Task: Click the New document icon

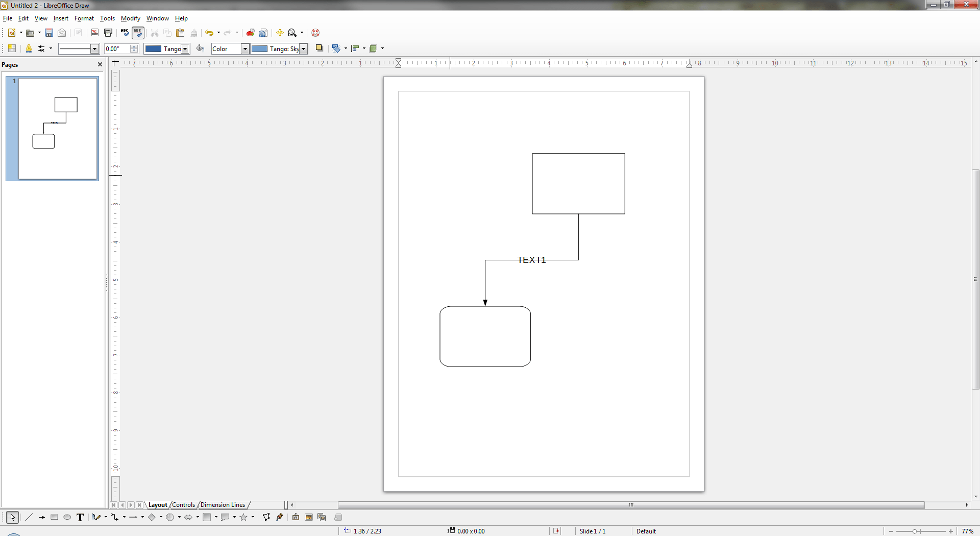Action: 11,33
